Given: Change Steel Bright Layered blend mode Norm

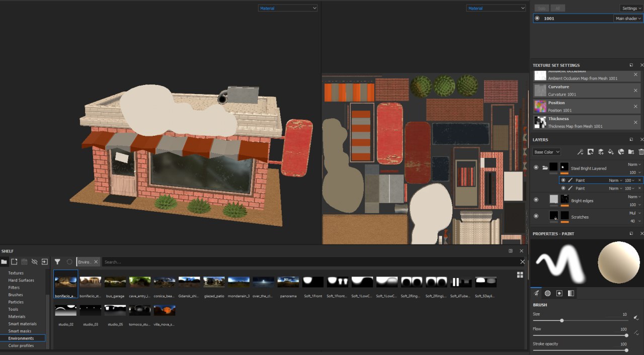Looking at the screenshot, I should [x=634, y=164].
